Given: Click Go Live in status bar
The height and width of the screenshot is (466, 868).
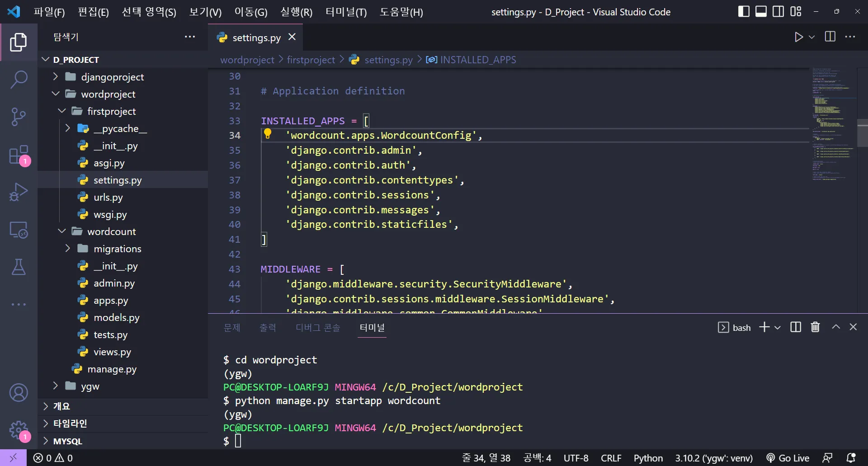Looking at the screenshot, I should tap(788, 458).
